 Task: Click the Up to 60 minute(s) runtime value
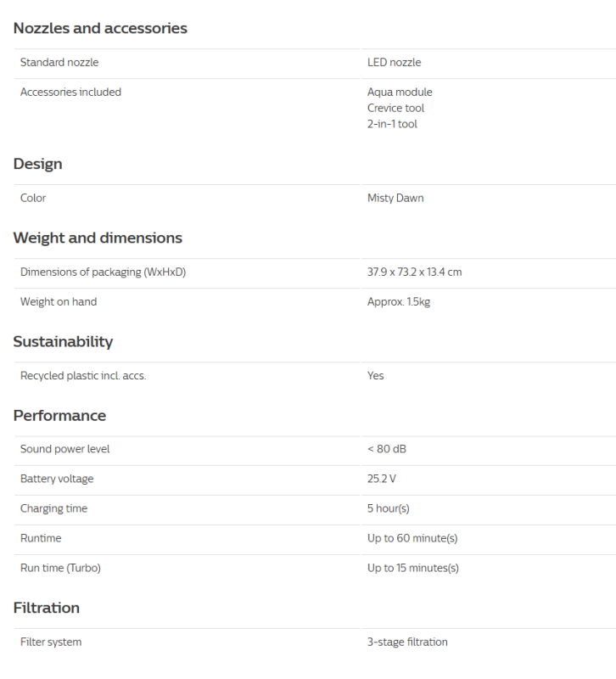412,538
